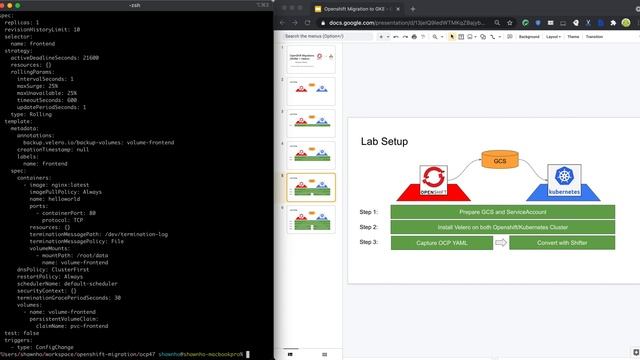Click the insert image tool
640x360 pixels.
(x=470, y=37)
